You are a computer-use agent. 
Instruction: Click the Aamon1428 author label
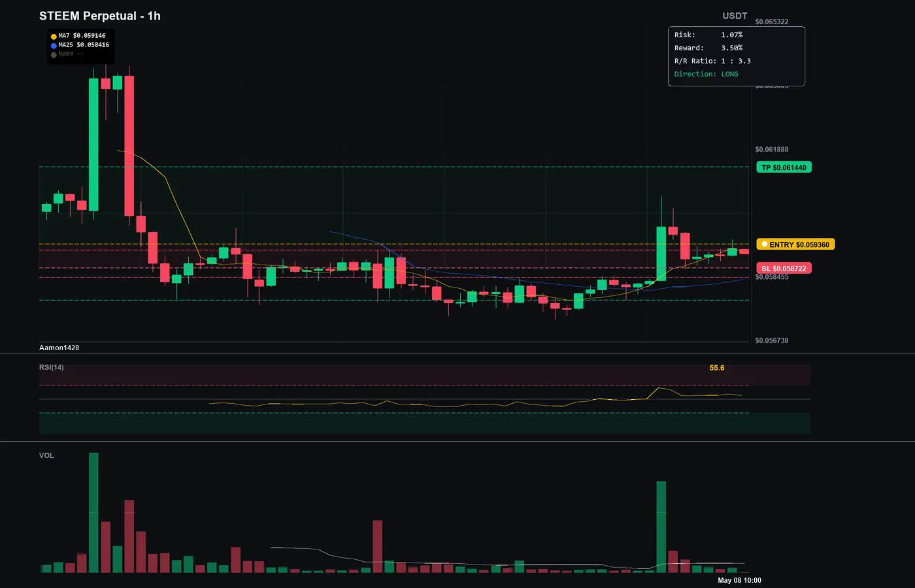pos(59,348)
